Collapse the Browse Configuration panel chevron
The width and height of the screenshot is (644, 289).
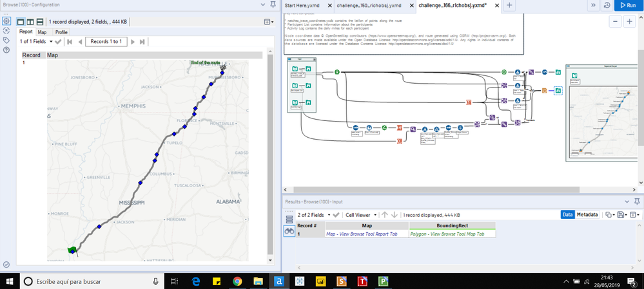point(263,5)
